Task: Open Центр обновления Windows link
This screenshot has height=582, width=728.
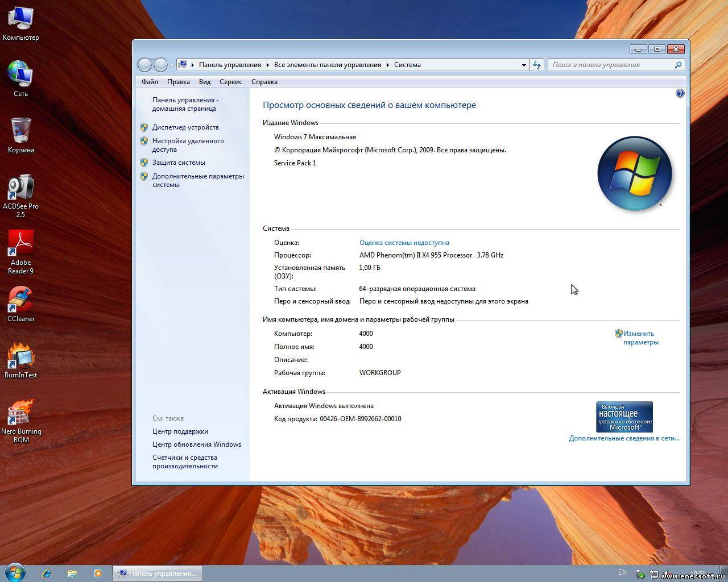Action: tap(197, 444)
